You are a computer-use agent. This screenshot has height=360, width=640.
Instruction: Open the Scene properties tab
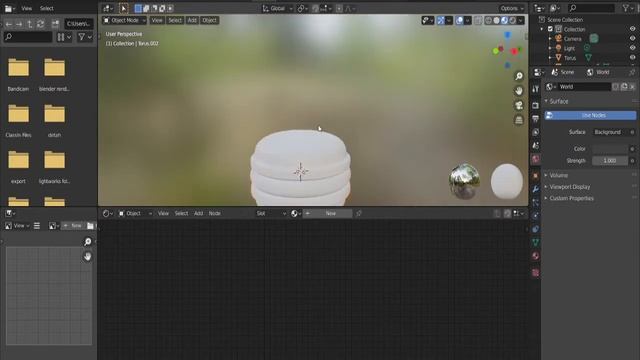[x=536, y=145]
